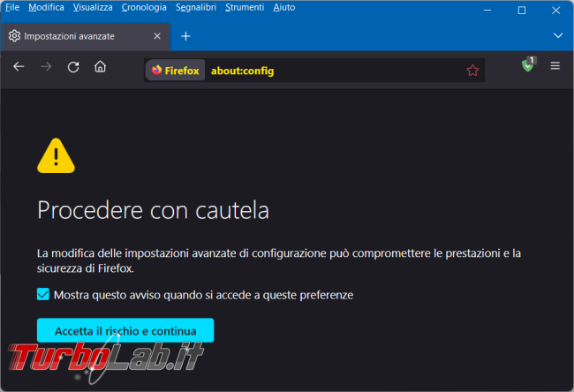Image resolution: width=574 pixels, height=392 pixels.
Task: Uncheck Mostra questo avviso checkbox
Action: 43,294
